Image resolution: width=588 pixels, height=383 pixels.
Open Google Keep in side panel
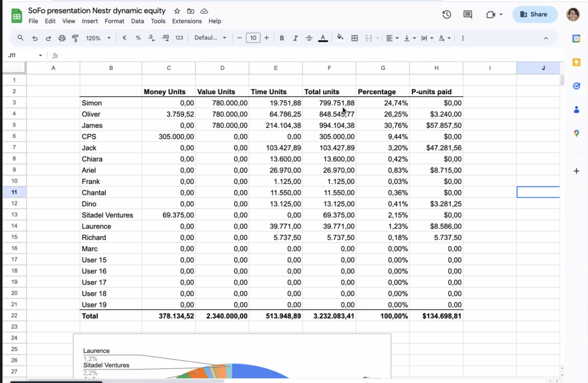coord(576,62)
